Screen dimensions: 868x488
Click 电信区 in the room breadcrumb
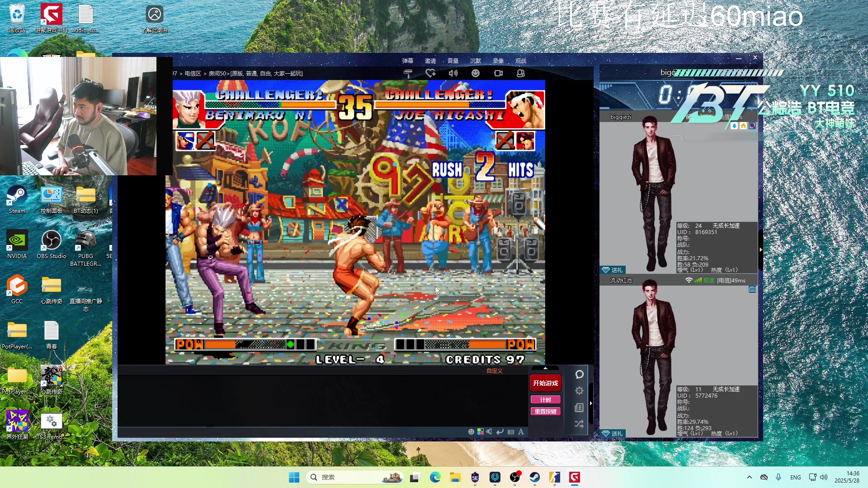[193, 74]
